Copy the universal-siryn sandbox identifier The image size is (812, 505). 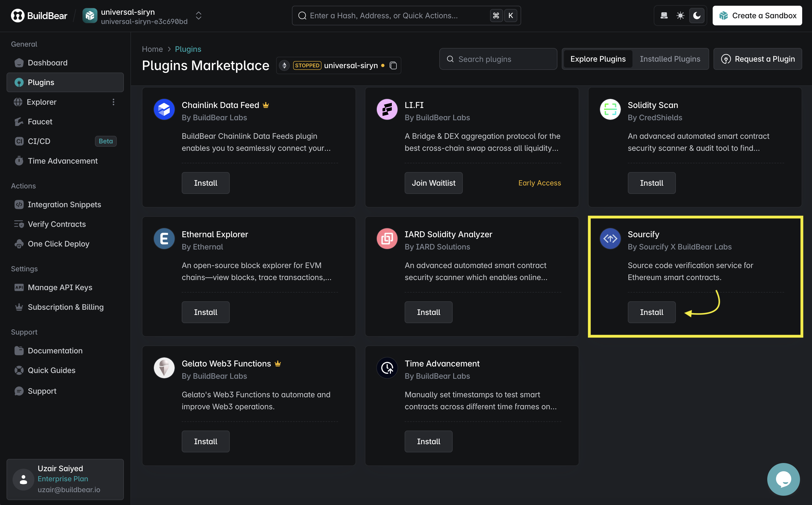pyautogui.click(x=393, y=65)
